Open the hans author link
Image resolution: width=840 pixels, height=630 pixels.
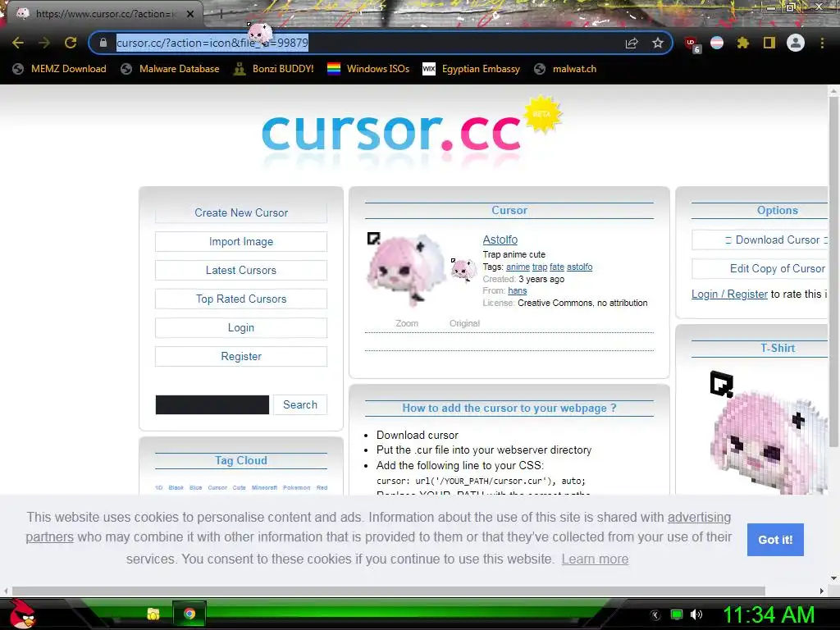[x=517, y=290]
